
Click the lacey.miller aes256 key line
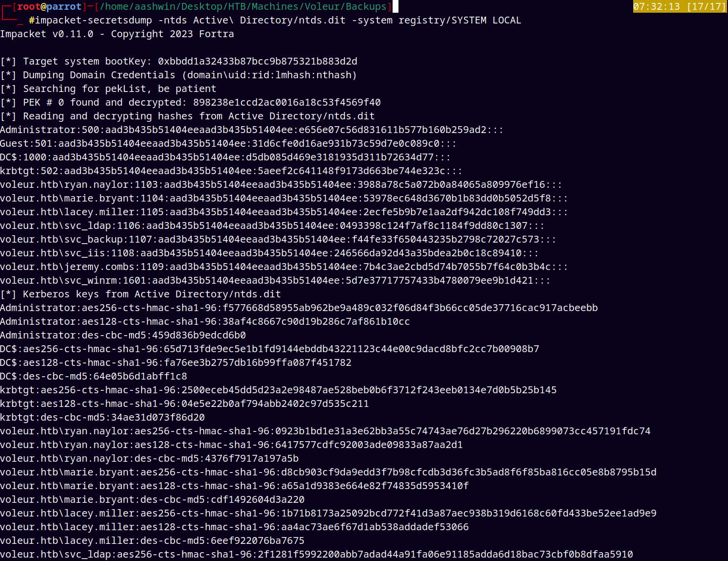click(x=328, y=513)
